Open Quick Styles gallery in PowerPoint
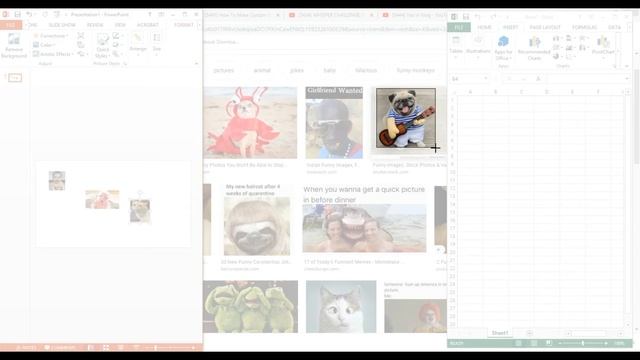 102,46
